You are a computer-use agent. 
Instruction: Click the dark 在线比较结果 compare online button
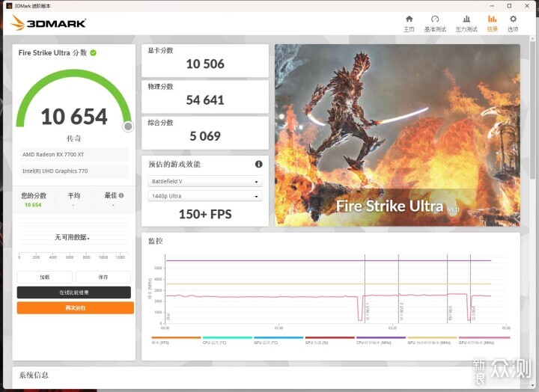pos(74,293)
